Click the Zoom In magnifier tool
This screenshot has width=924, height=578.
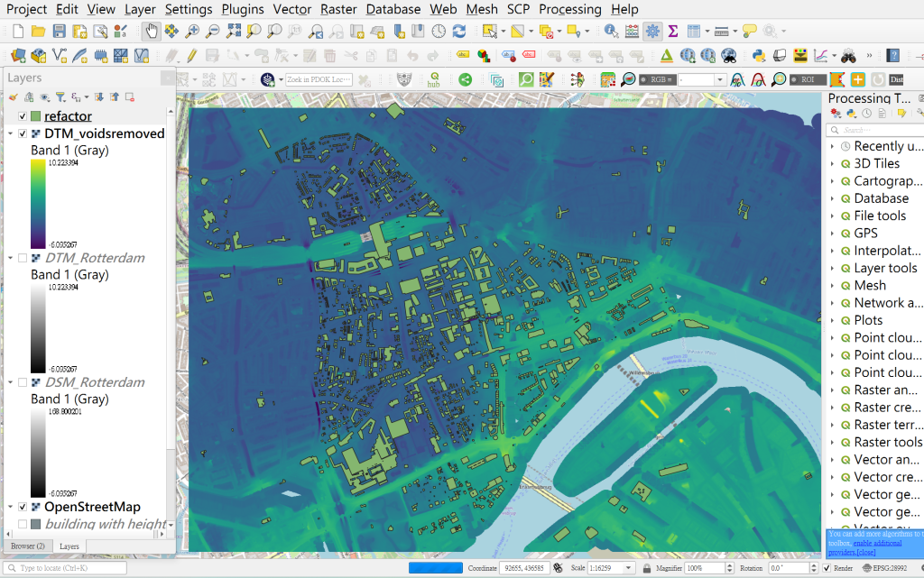[192, 32]
